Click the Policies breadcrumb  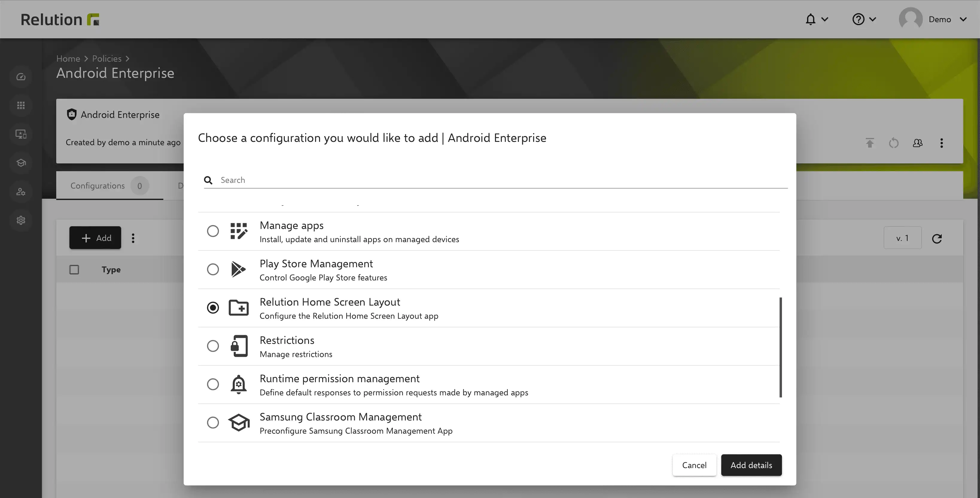[107, 59]
